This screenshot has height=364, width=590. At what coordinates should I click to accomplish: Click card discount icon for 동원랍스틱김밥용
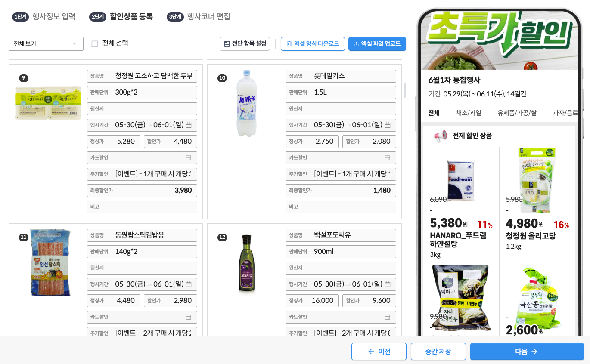[188, 317]
